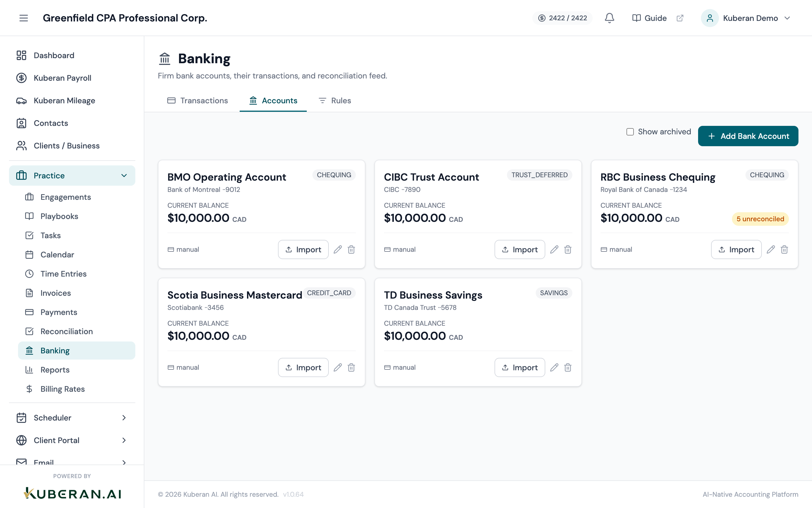
Task: Import into CIBC Trust Account
Action: (x=519, y=249)
